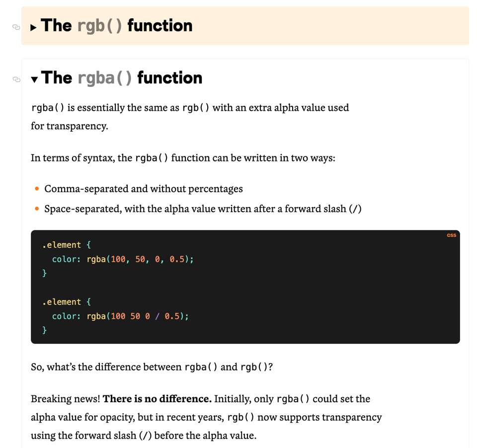Expand the collapsed rgb() function section triangle
The height and width of the screenshot is (448, 477).
pos(33,27)
